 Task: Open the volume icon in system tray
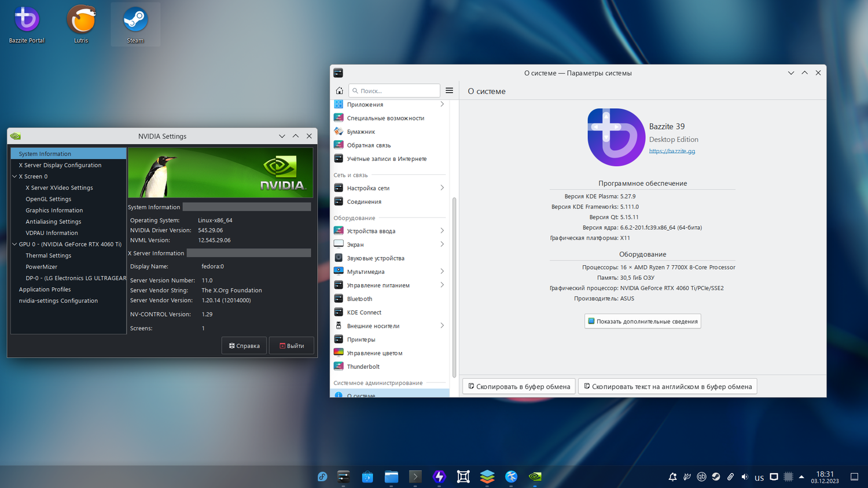coord(745,477)
